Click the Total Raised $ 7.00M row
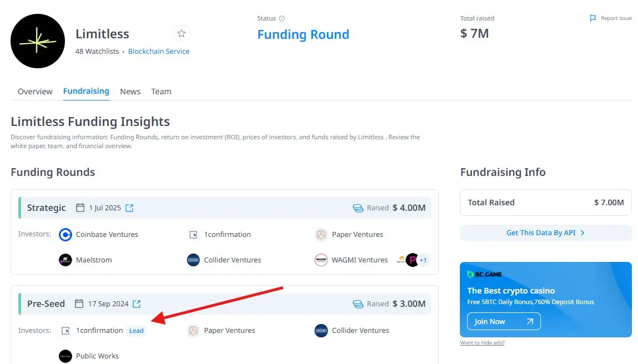 546,203
